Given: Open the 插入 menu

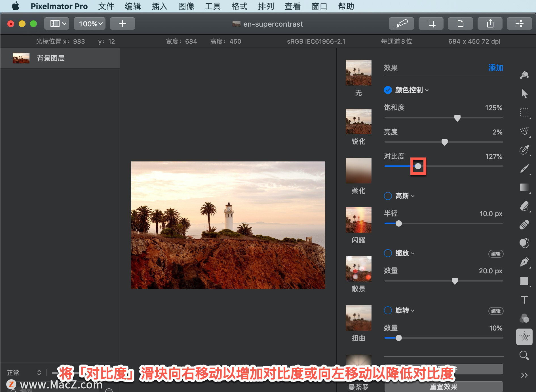Looking at the screenshot, I should (159, 6).
